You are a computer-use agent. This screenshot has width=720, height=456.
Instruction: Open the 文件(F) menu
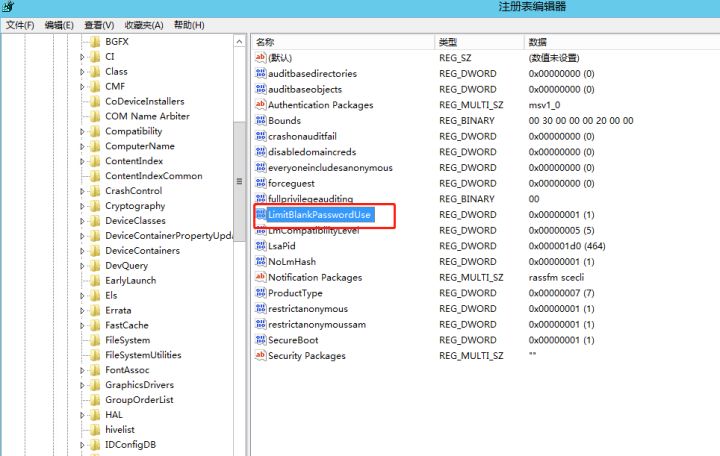(x=20, y=25)
